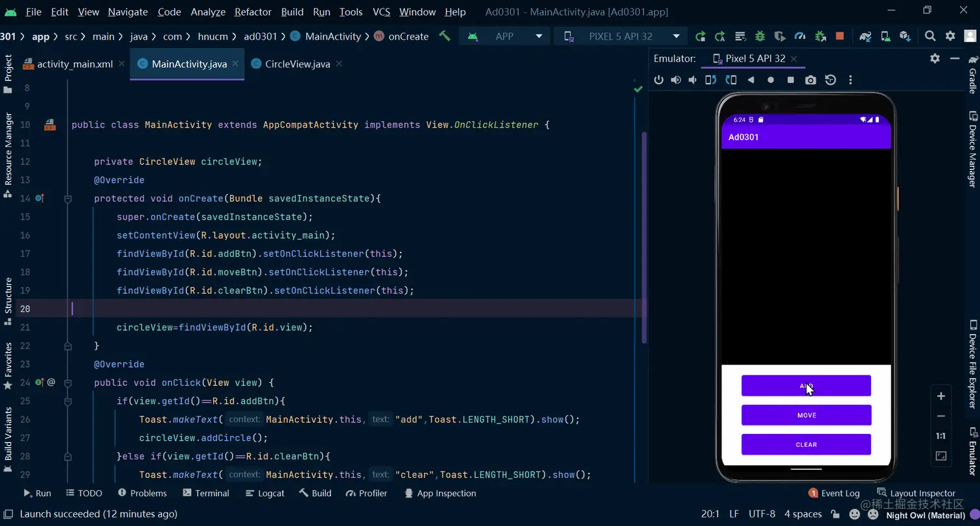
Task: Click the Debug app bug icon
Action: [x=760, y=36]
